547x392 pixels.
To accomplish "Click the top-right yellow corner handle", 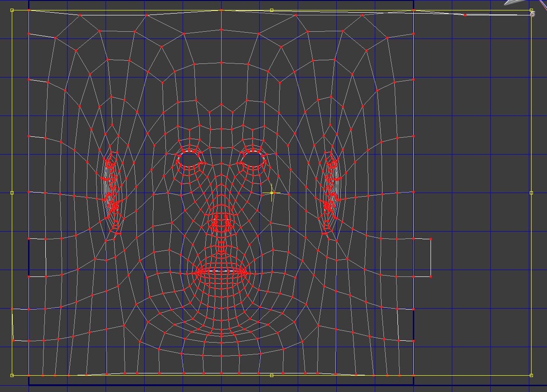I will coord(531,10).
